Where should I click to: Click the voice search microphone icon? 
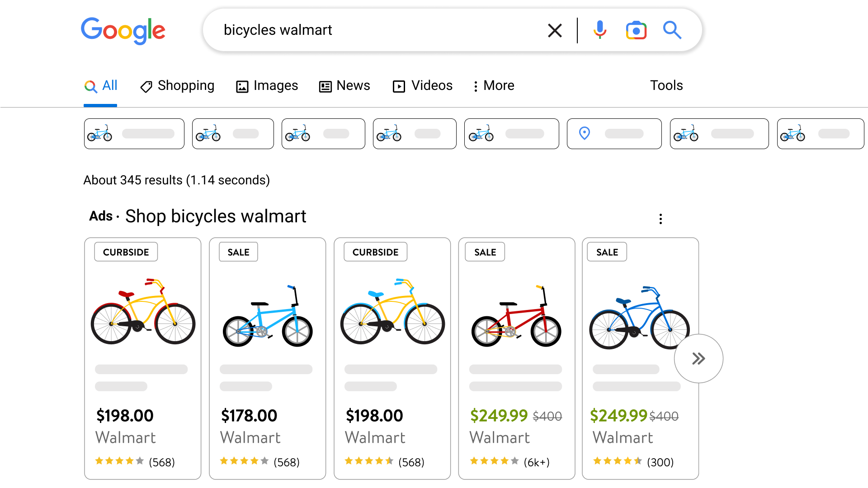tap(600, 30)
